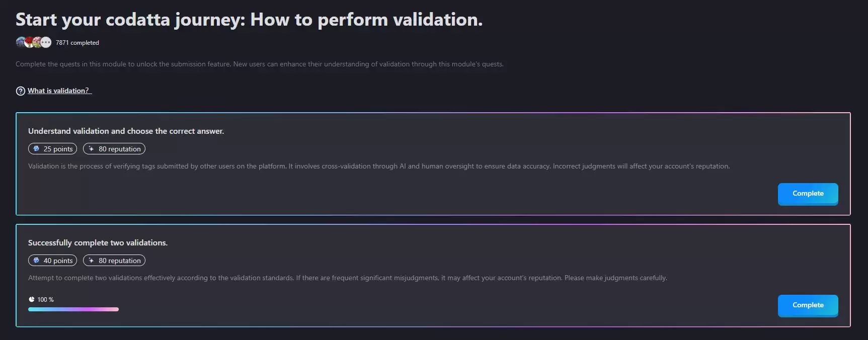Select the "Understand validation and choose the correct answer" heading
868x340 pixels.
[x=126, y=131]
